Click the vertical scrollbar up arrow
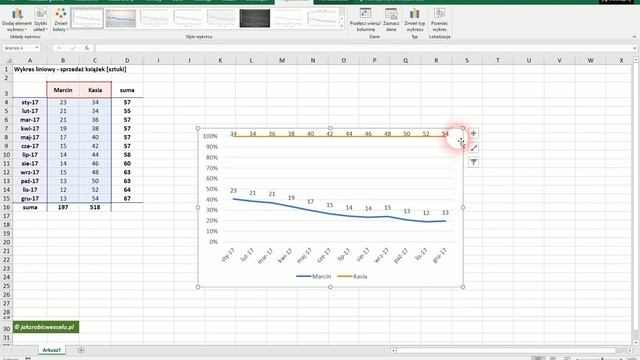This screenshot has height=360, width=640. click(x=636, y=60)
